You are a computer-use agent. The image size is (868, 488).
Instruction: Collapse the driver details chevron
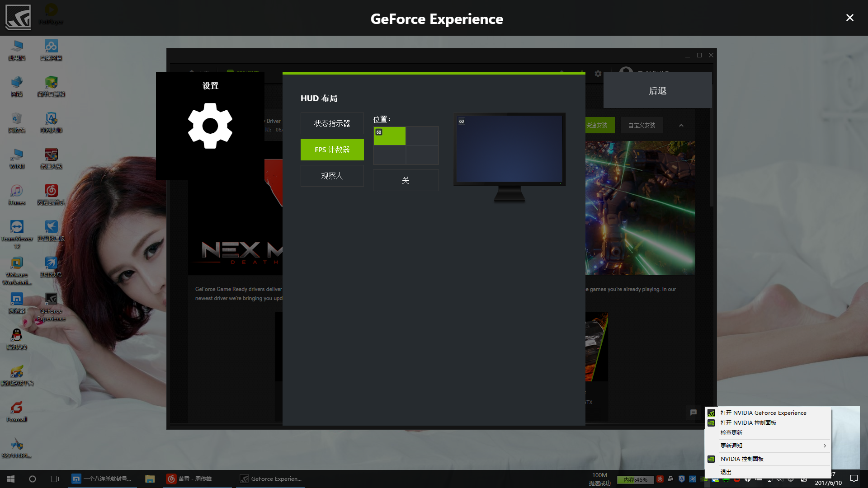681,125
